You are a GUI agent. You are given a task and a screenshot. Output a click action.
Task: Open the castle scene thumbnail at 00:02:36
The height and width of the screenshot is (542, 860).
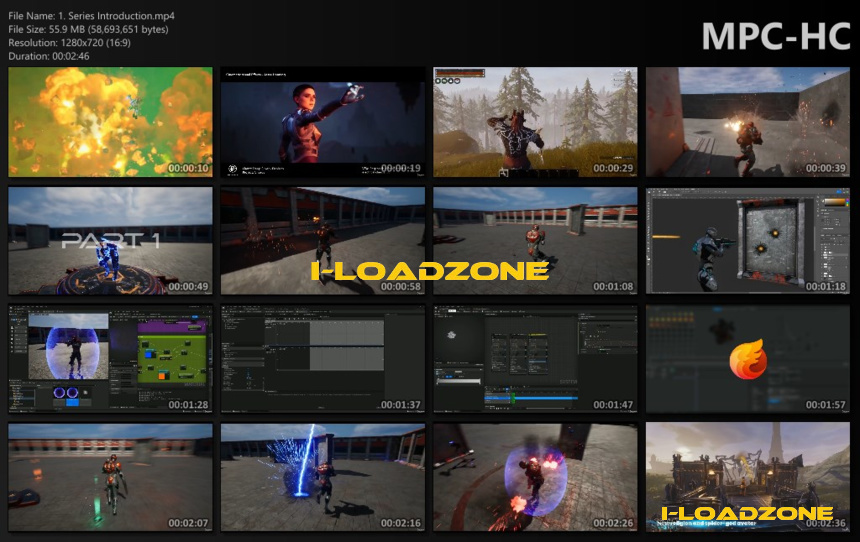point(748,477)
